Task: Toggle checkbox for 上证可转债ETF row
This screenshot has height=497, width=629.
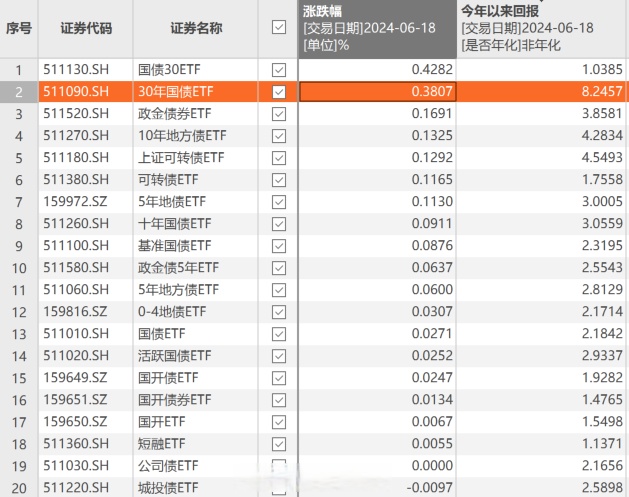Action: [279, 158]
